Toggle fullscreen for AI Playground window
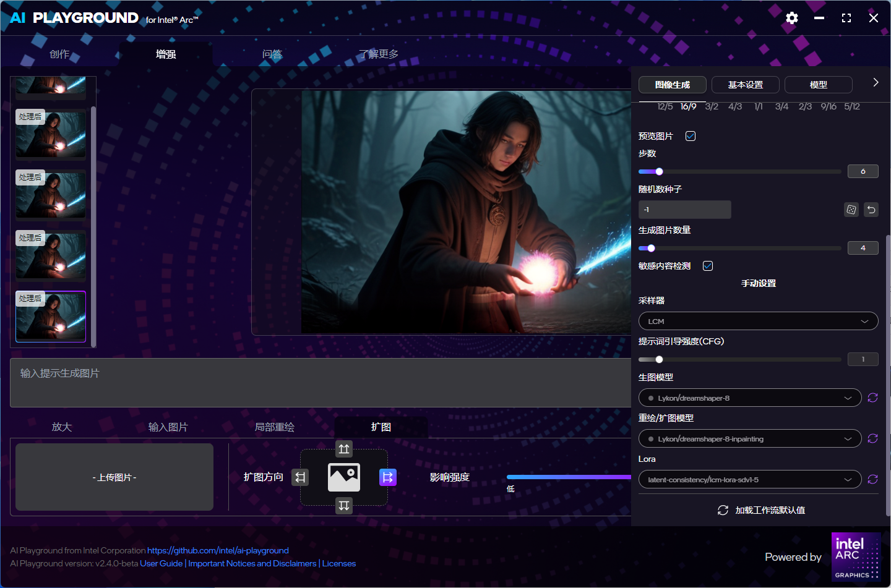 [846, 18]
